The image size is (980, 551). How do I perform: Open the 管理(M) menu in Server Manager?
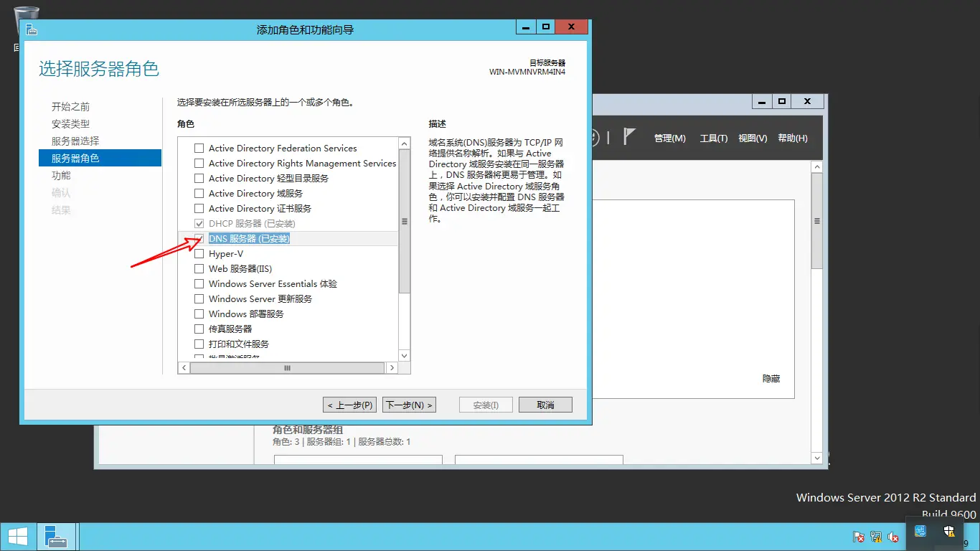point(670,138)
